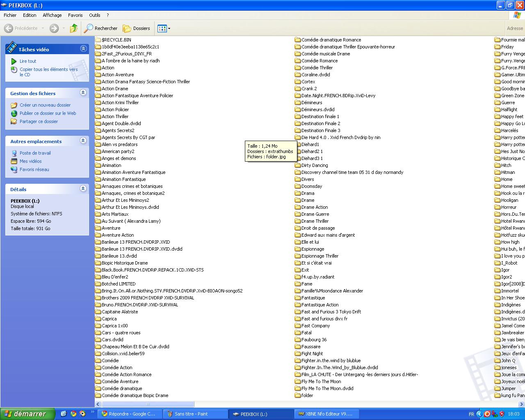Click Publier ce dossier sur le Web
Viewport: 525px width, 420px height.
click(x=48, y=113)
